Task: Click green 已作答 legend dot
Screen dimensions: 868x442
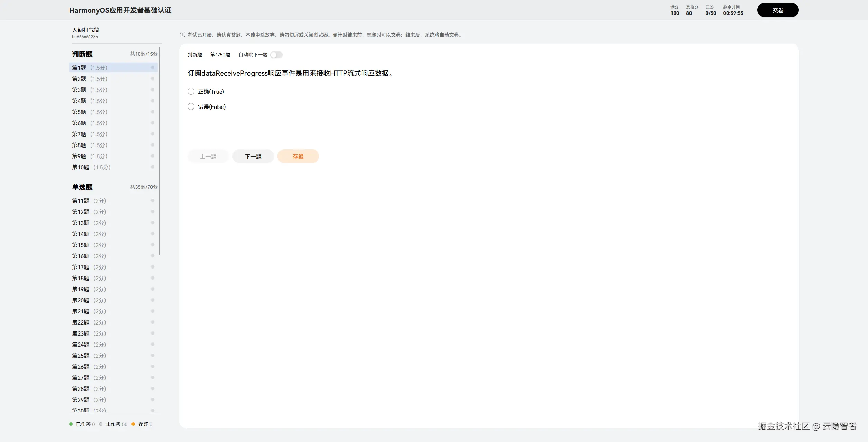Action: click(71, 424)
